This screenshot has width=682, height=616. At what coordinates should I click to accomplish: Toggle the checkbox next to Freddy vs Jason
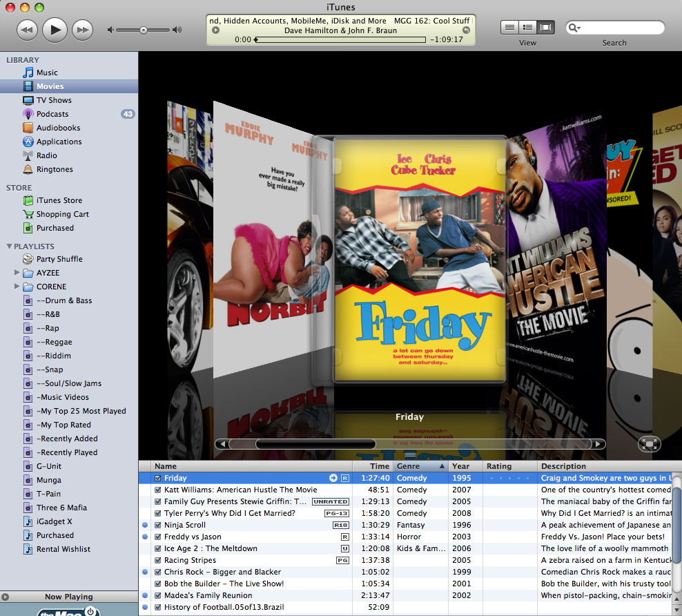pos(158,537)
